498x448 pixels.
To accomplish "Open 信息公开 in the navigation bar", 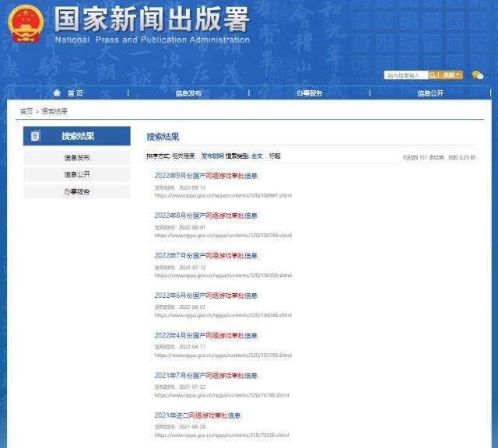I will tap(430, 93).
